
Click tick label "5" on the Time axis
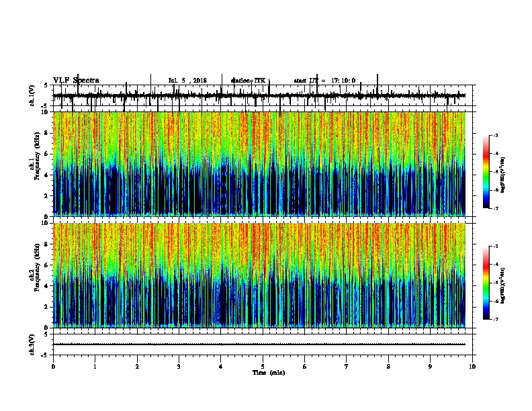[263, 367]
